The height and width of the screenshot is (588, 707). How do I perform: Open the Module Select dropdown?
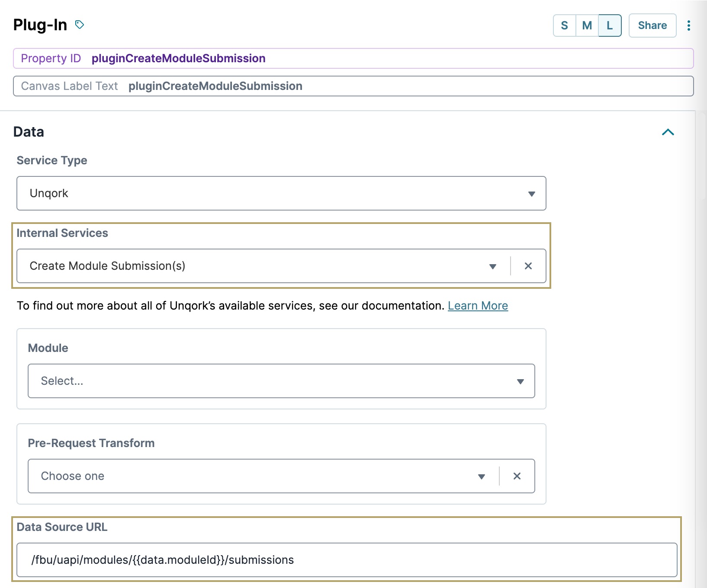(281, 381)
